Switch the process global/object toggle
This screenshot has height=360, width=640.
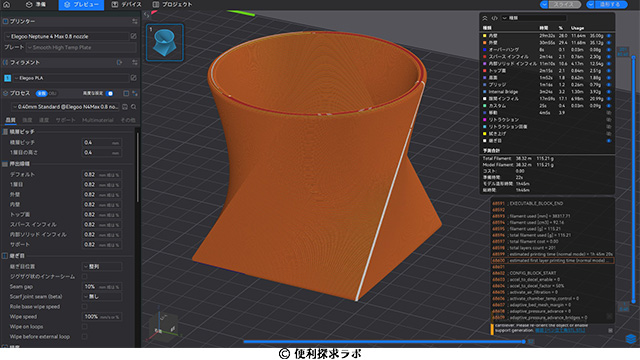coord(47,93)
